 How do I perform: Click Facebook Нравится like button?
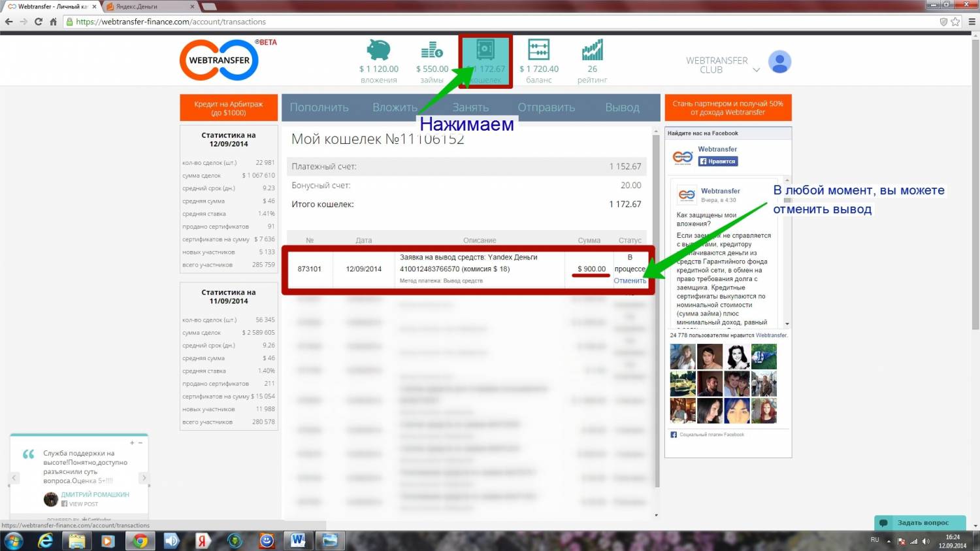[x=718, y=161]
